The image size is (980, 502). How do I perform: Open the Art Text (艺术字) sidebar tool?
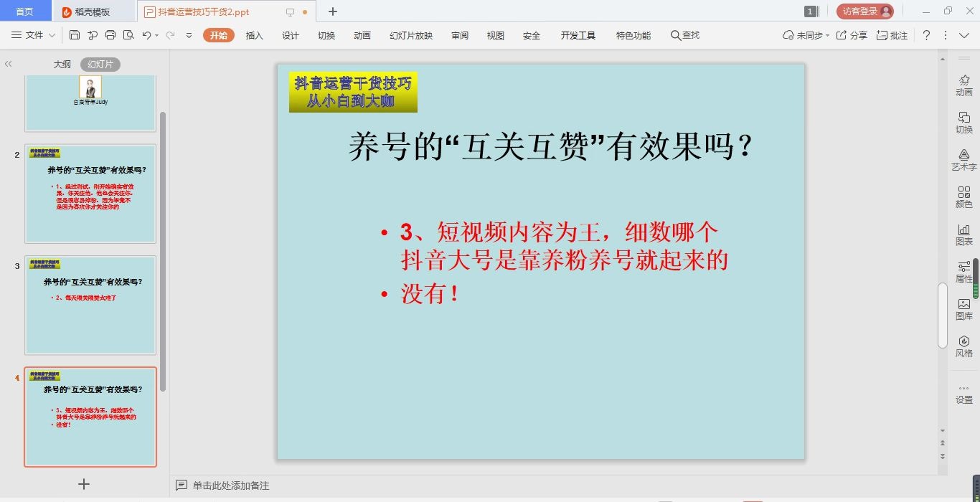pos(963,159)
